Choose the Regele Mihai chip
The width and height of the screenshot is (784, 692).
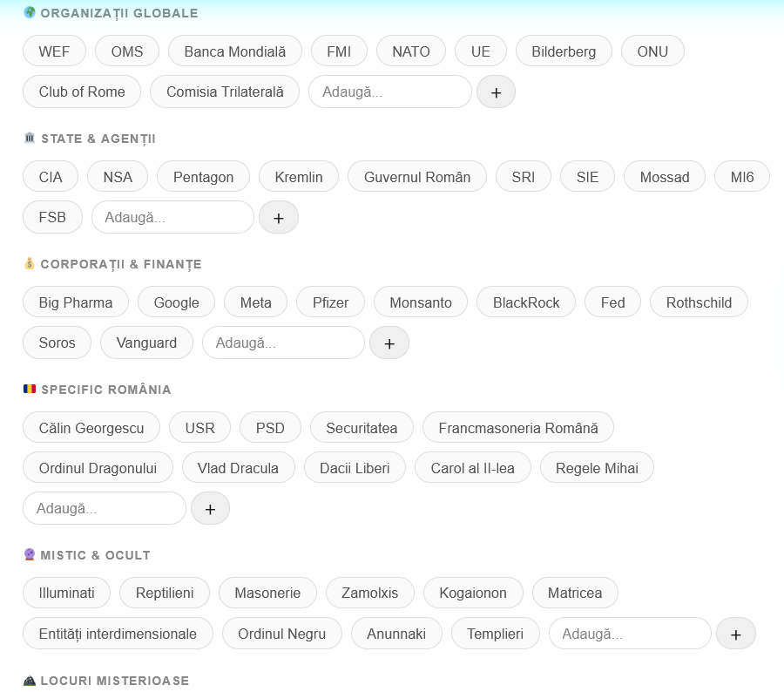(x=597, y=468)
